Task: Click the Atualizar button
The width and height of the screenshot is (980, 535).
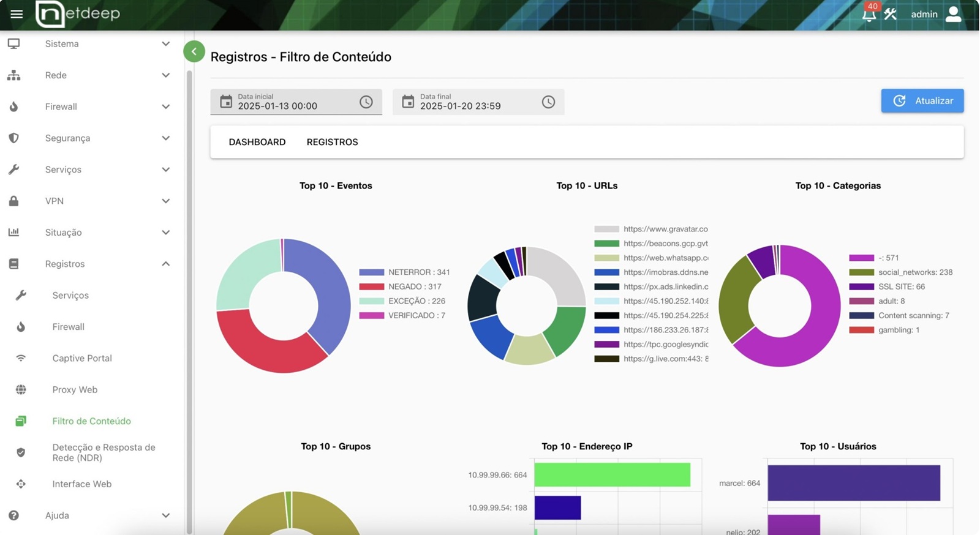Action: click(922, 101)
